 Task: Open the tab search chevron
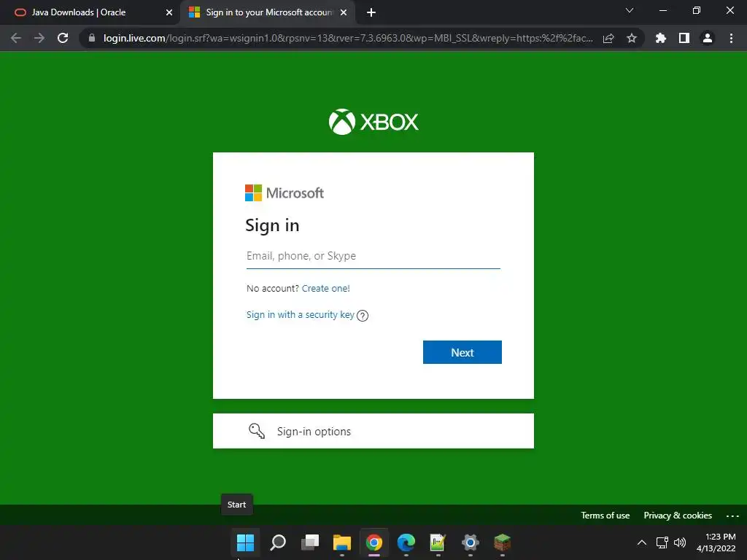pos(630,10)
